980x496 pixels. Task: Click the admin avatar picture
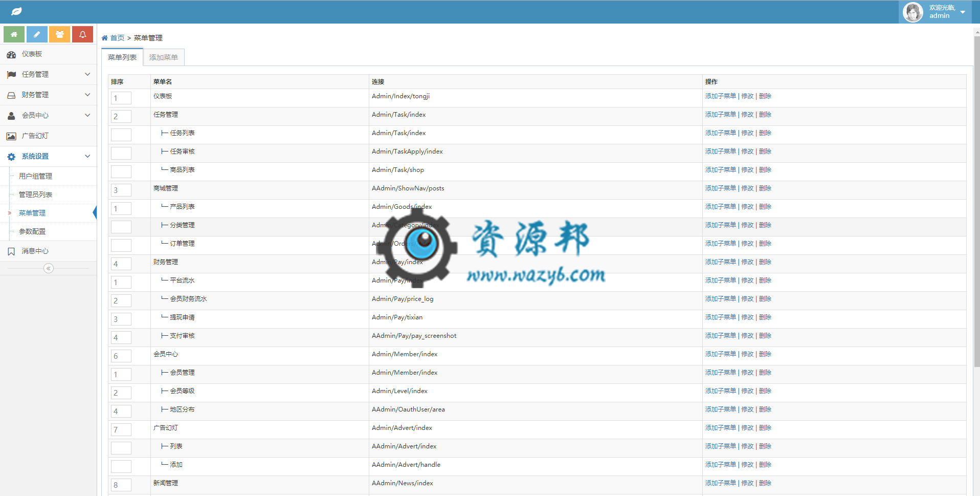pyautogui.click(x=913, y=12)
